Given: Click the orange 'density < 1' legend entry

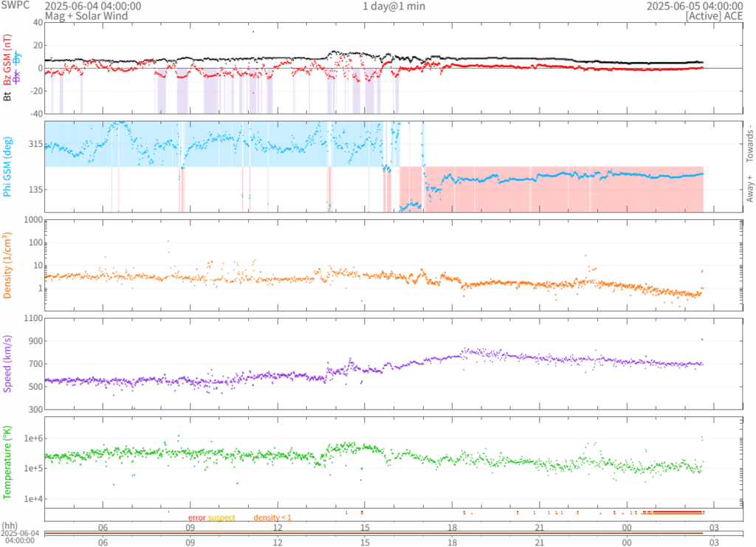Looking at the screenshot, I should [x=272, y=517].
